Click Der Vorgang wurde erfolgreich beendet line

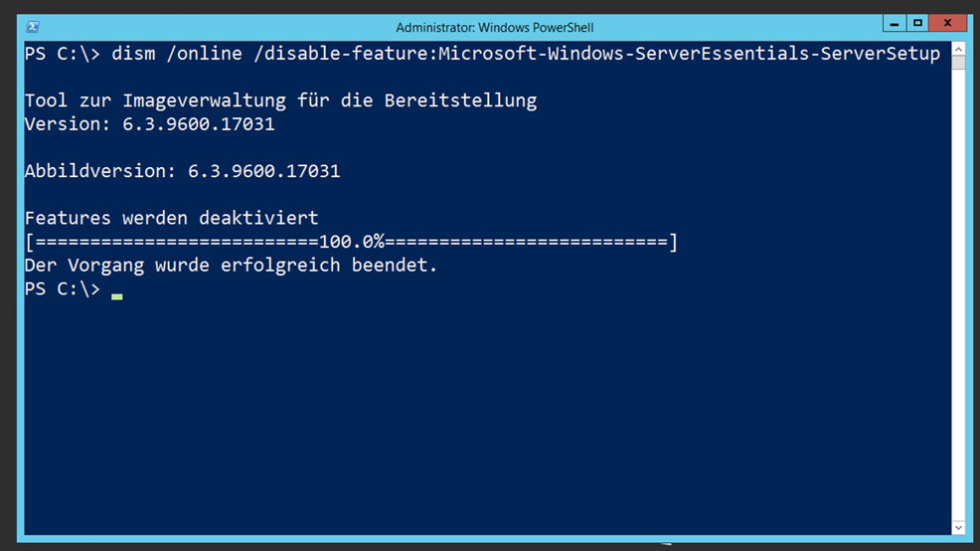coord(231,266)
